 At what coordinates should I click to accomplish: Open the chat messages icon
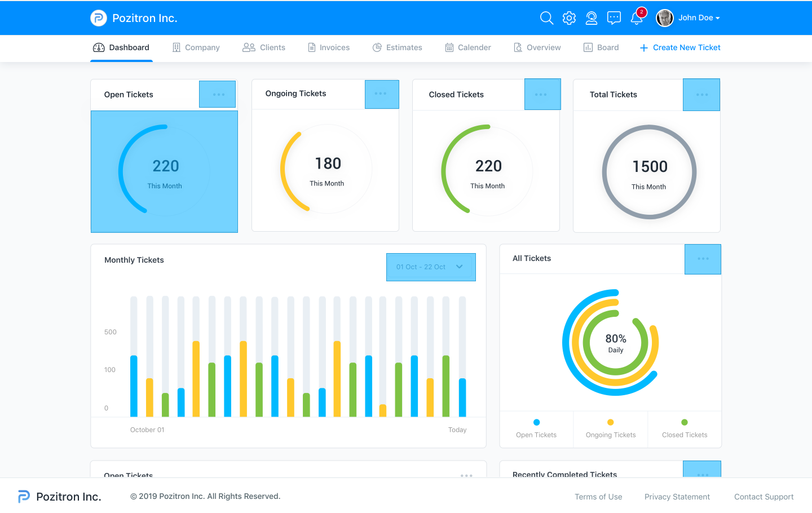coord(614,18)
